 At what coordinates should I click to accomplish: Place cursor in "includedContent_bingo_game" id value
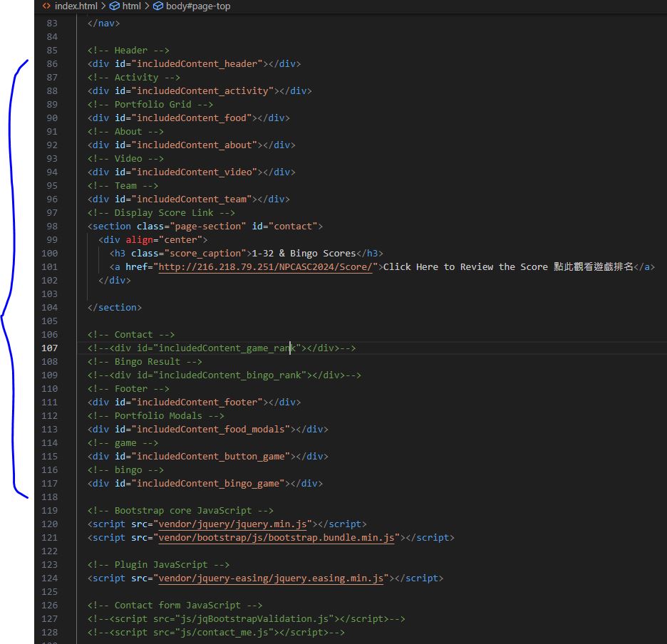210,484
